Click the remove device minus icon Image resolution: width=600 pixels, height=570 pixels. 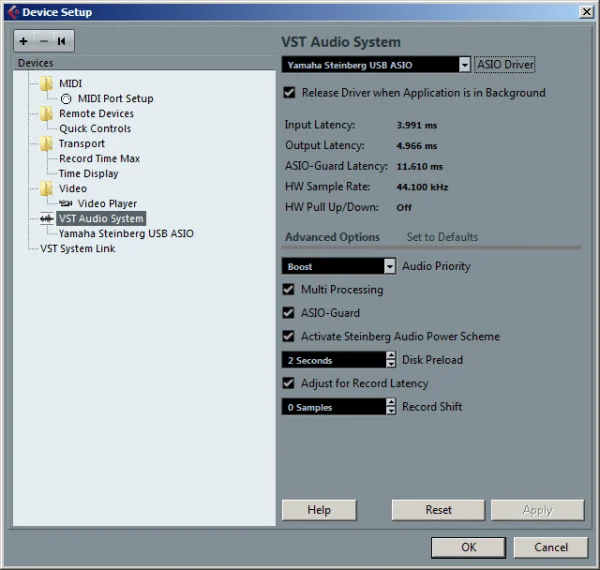tap(44, 41)
